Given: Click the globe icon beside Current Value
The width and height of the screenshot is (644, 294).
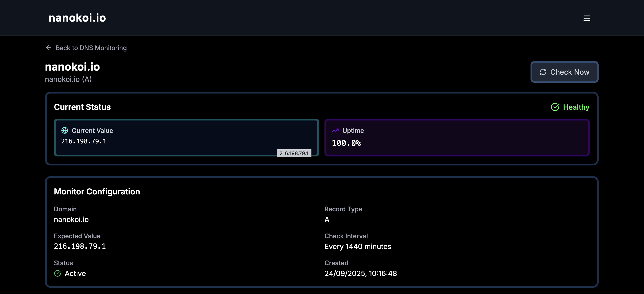Looking at the screenshot, I should (65, 130).
